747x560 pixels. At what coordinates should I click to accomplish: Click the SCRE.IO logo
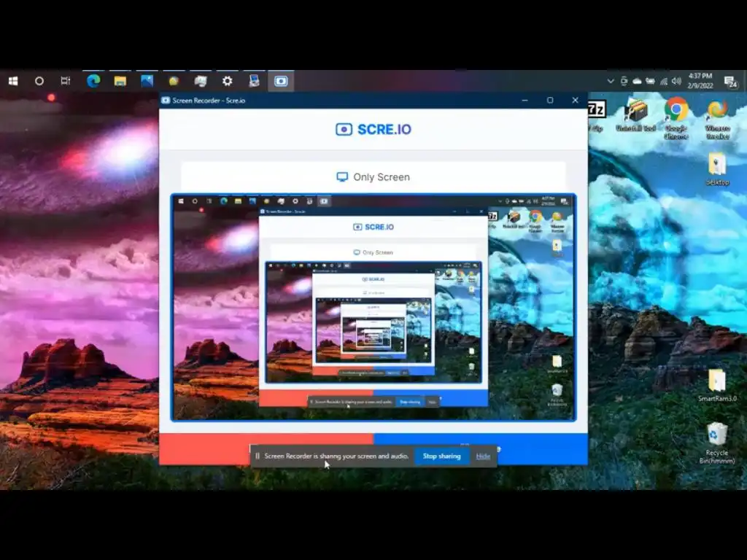point(373,129)
